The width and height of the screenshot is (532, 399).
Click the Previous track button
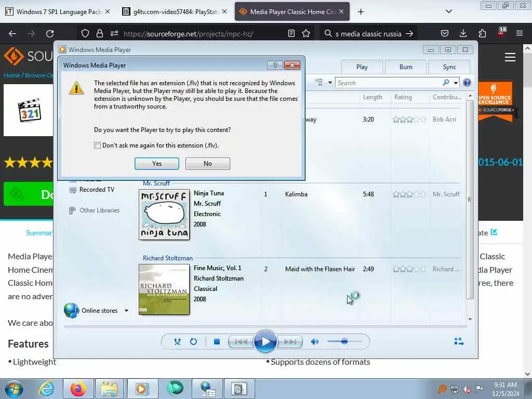click(x=241, y=342)
